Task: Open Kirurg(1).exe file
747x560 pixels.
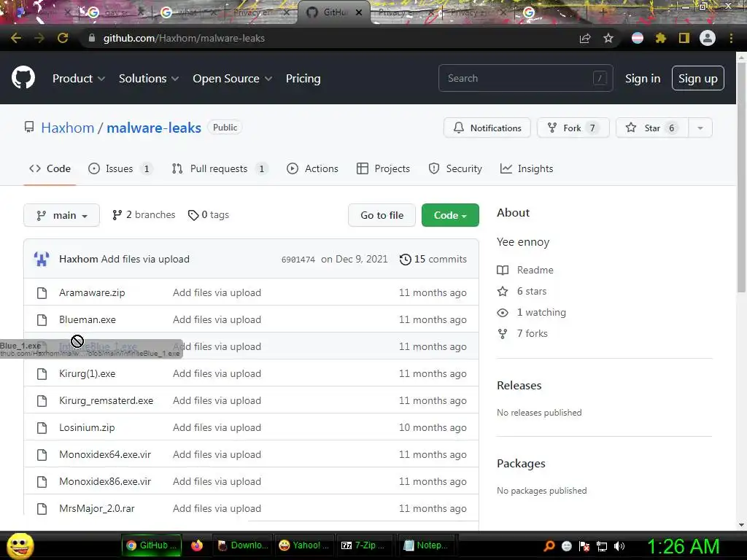Action: point(88,374)
